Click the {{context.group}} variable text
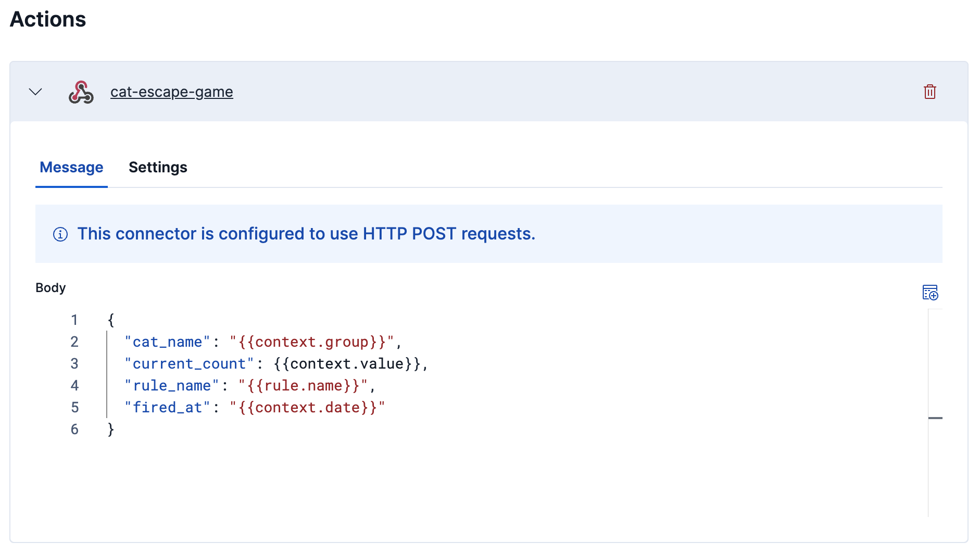The height and width of the screenshot is (555, 980). tap(311, 342)
